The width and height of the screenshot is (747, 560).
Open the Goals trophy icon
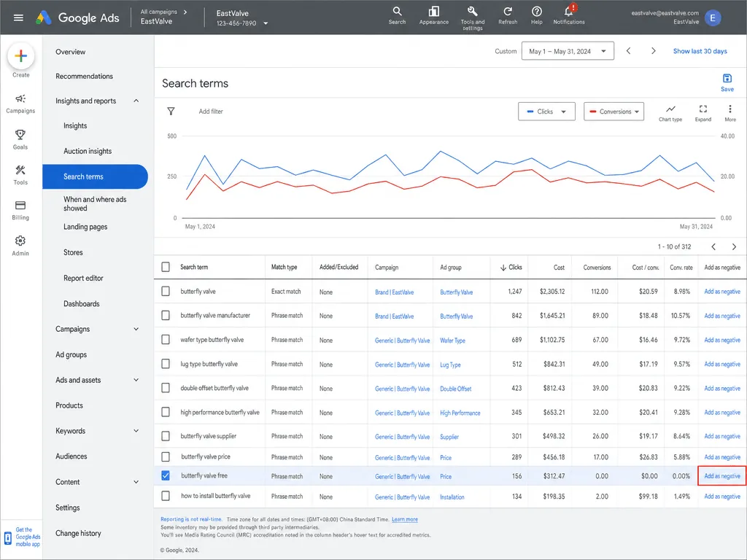tap(20, 139)
